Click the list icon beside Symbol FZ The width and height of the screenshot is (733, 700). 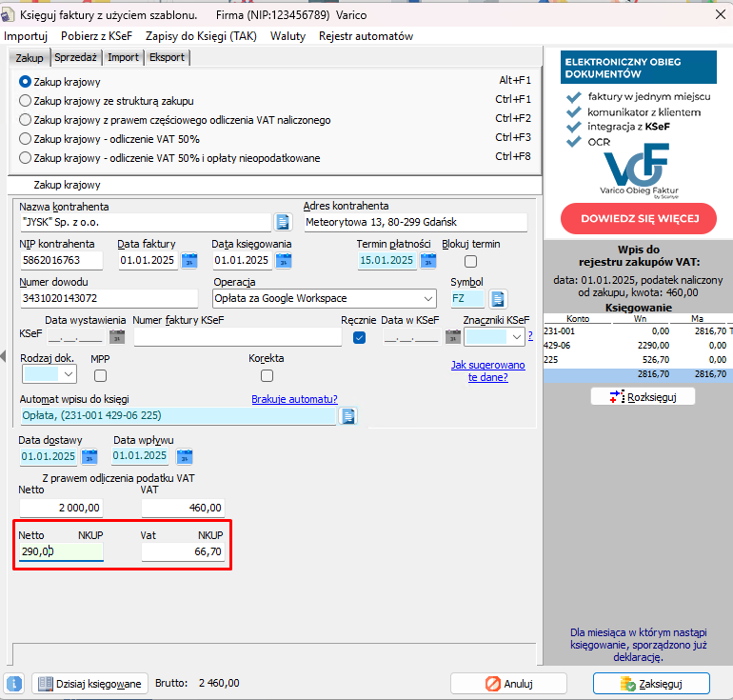point(499,298)
